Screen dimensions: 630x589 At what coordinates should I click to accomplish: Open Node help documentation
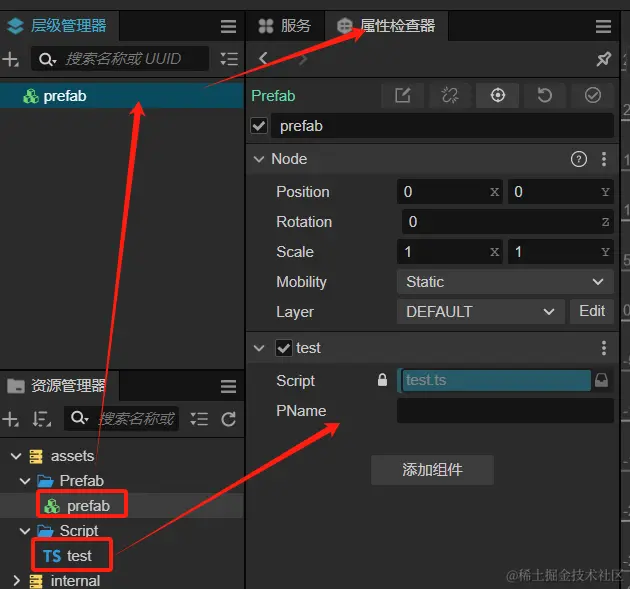[x=579, y=159]
